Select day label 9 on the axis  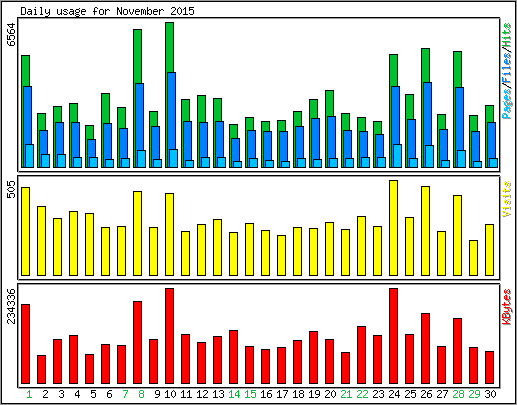coord(157,394)
